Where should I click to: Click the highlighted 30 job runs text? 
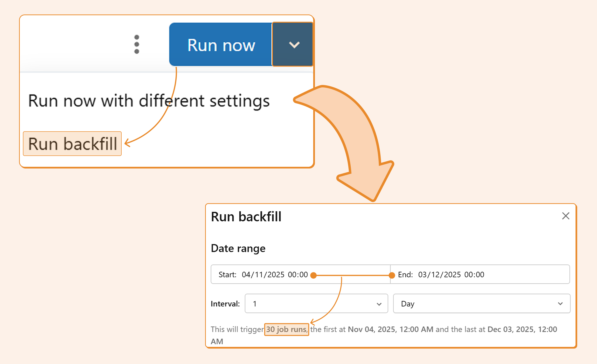(286, 329)
